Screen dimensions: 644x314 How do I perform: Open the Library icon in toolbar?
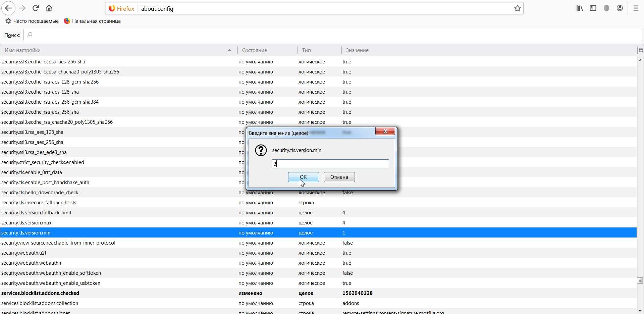(x=579, y=8)
